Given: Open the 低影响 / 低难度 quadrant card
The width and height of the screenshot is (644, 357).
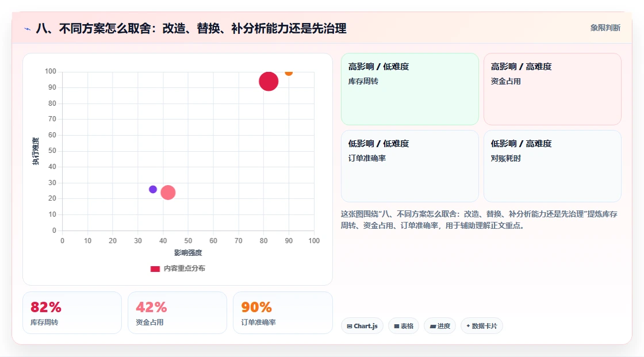Looking at the screenshot, I should (x=410, y=166).
